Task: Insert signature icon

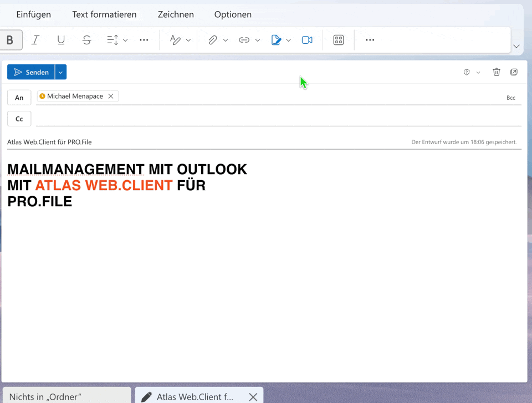Action: click(x=276, y=40)
